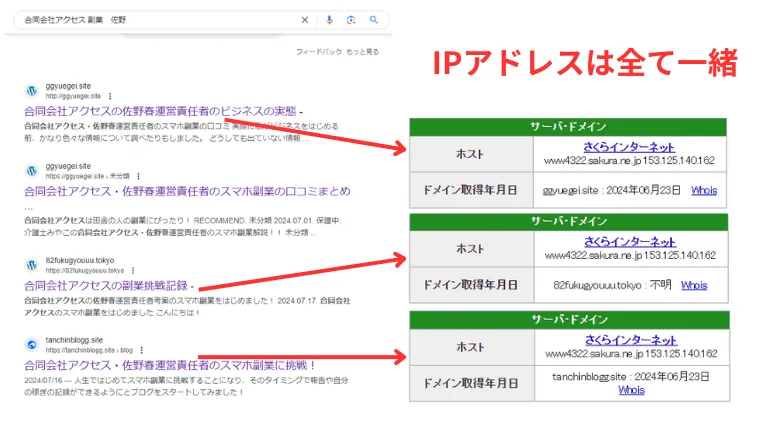
Task: Open three-dot menu beside tanchinblogg.site
Action: [x=141, y=350]
